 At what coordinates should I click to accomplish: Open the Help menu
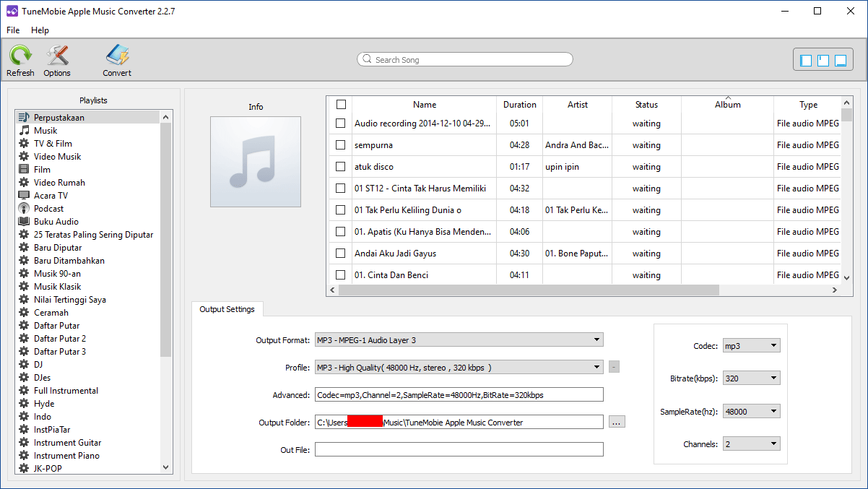click(40, 30)
